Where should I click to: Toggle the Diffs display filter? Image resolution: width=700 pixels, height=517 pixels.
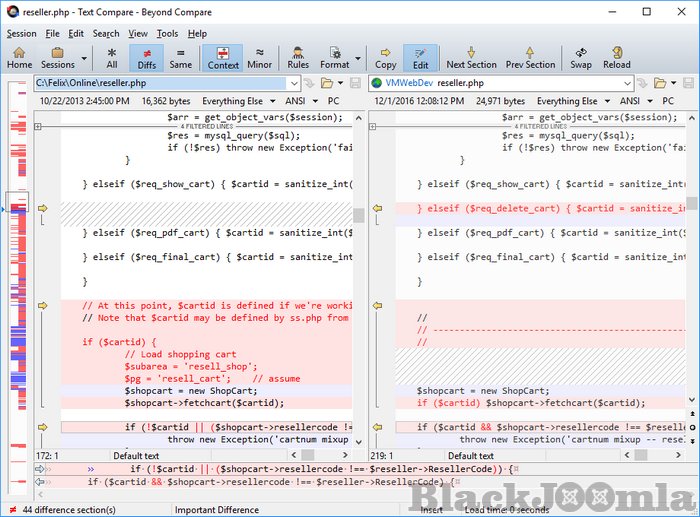pyautogui.click(x=147, y=57)
